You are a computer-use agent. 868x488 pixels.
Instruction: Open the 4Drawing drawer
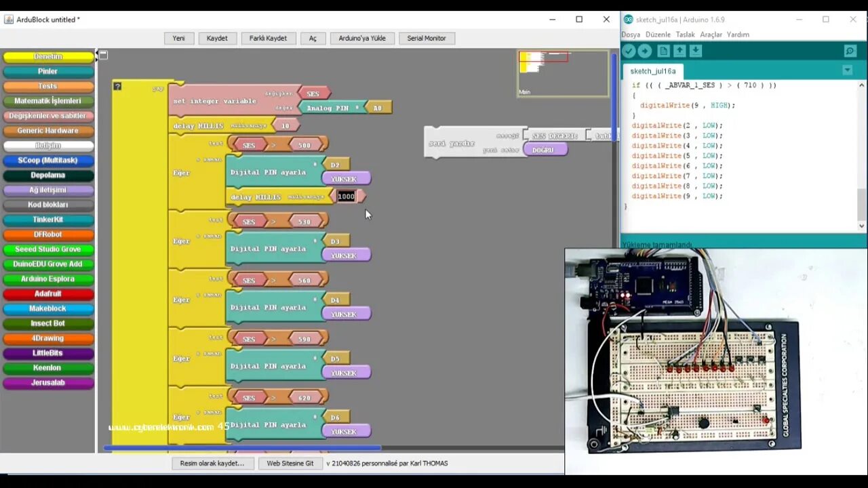48,338
